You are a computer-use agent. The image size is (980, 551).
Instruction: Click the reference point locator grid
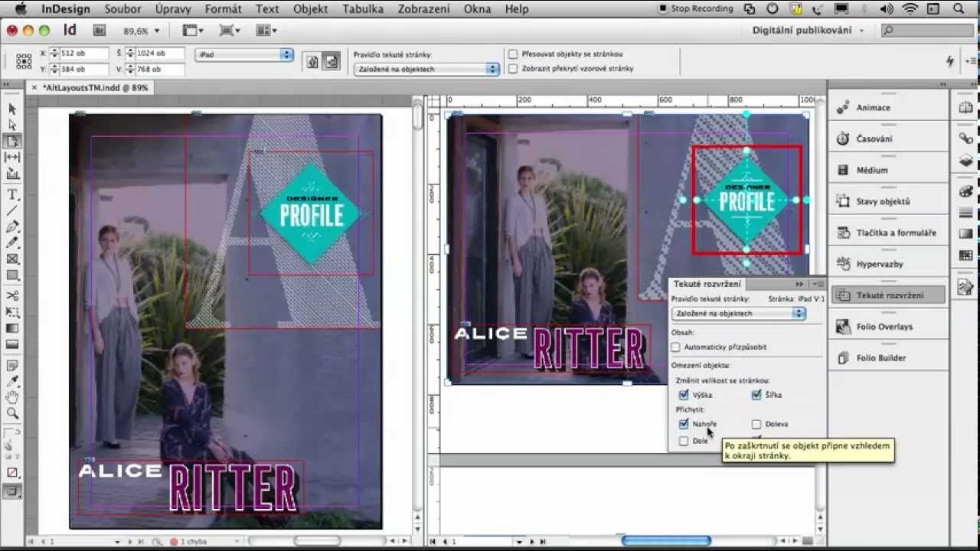pyautogui.click(x=24, y=61)
